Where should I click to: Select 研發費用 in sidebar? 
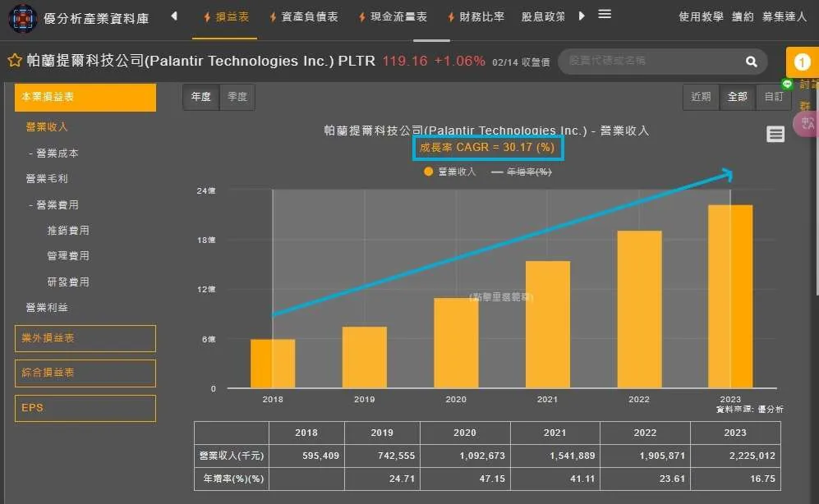68,282
